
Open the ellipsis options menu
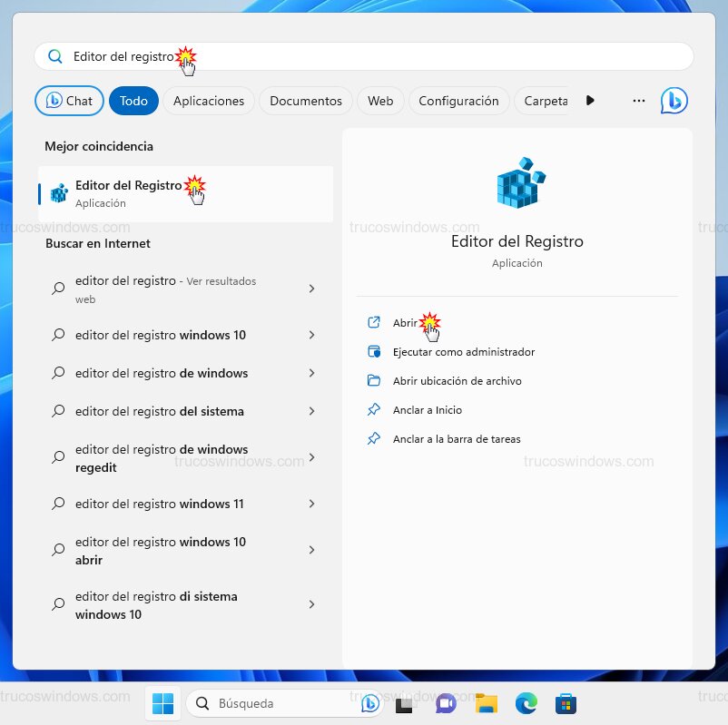pyautogui.click(x=638, y=101)
